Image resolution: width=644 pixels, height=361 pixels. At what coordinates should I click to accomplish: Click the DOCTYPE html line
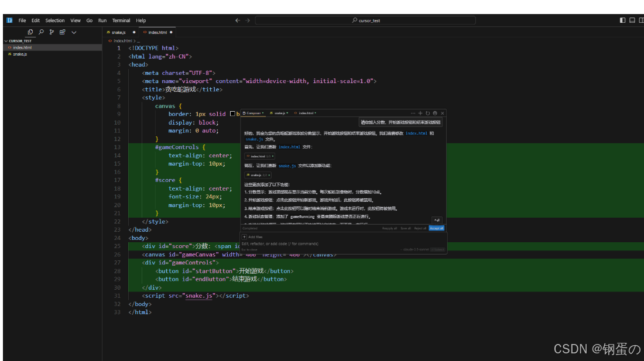point(153,49)
